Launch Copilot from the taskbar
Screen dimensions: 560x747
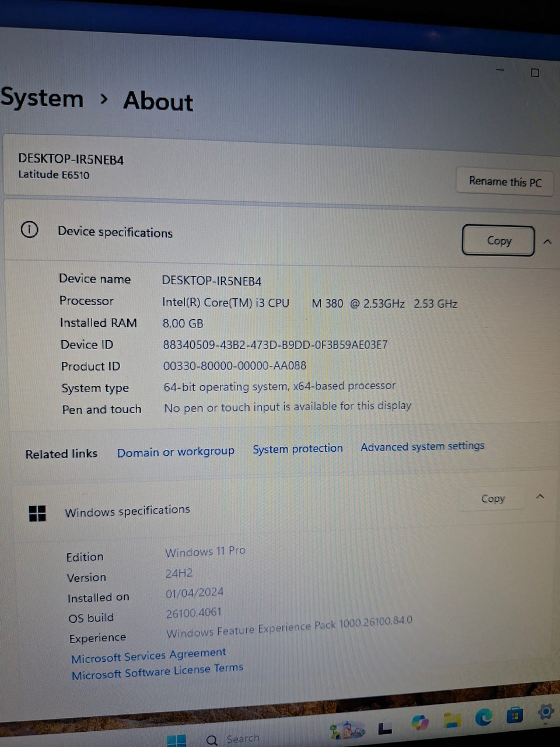(420, 722)
